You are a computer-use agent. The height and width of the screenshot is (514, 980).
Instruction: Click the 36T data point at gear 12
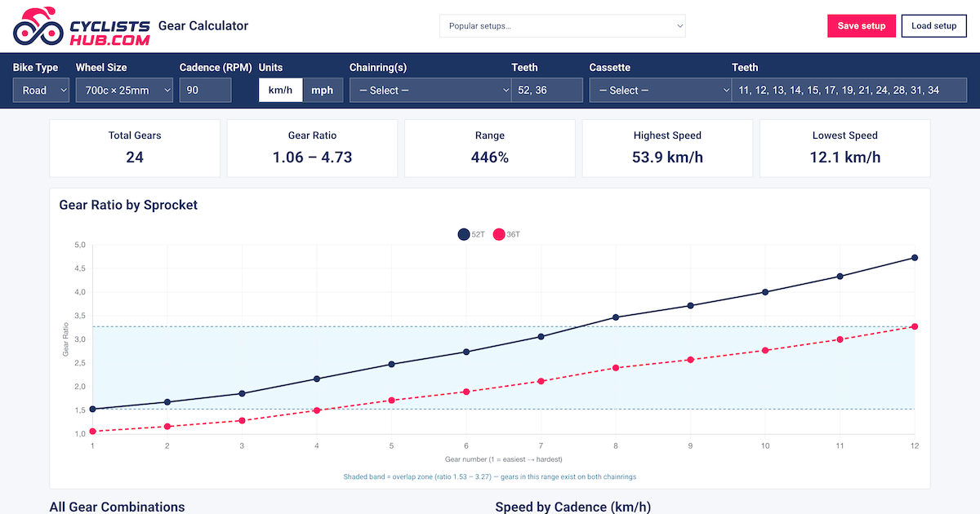(915, 326)
